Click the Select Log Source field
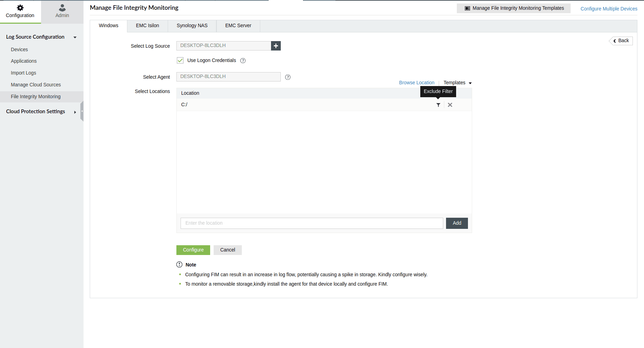 point(224,46)
